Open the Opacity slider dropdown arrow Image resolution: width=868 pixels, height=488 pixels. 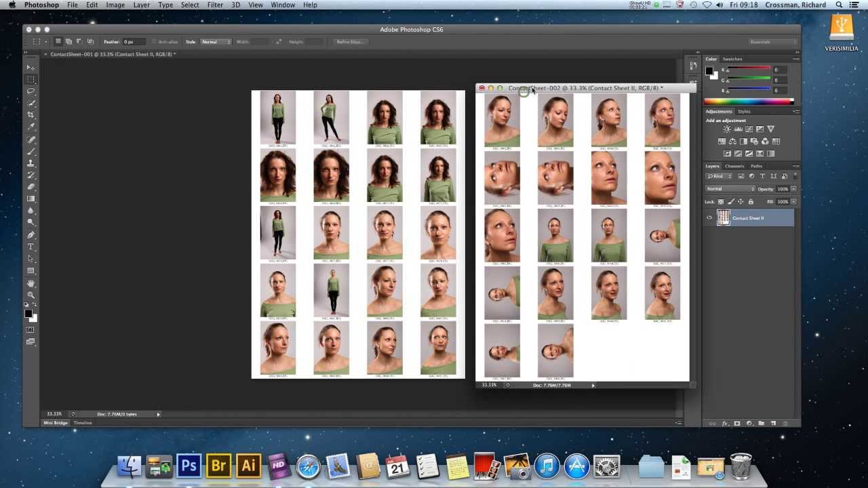(x=794, y=188)
